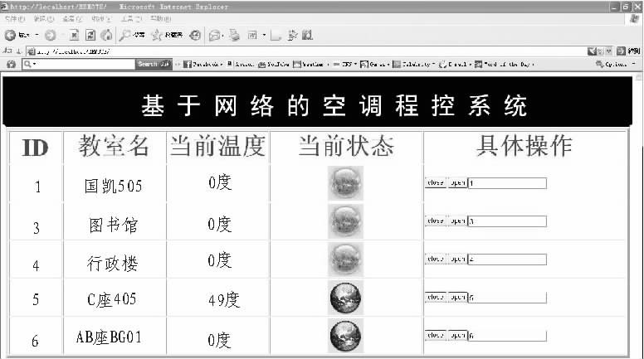Click the Home icon in toolbar

105,36
